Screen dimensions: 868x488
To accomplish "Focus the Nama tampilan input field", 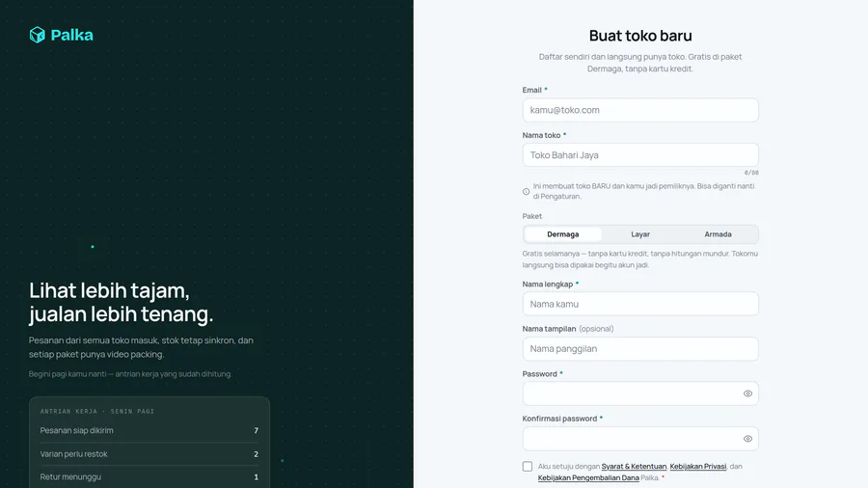I will 640,348.
